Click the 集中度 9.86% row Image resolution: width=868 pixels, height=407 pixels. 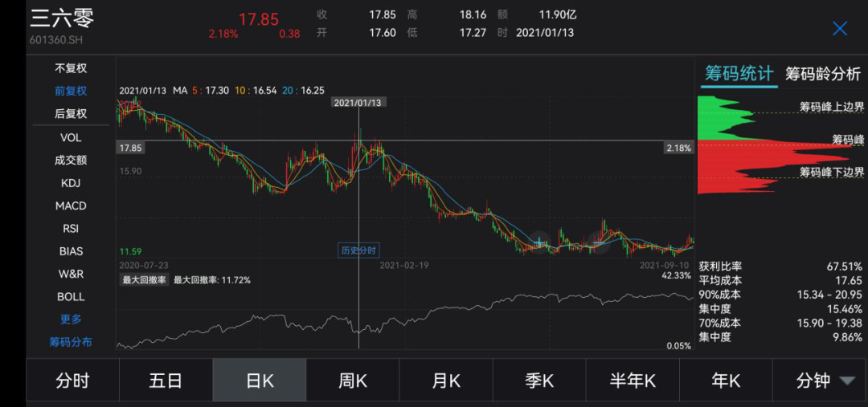(x=780, y=337)
